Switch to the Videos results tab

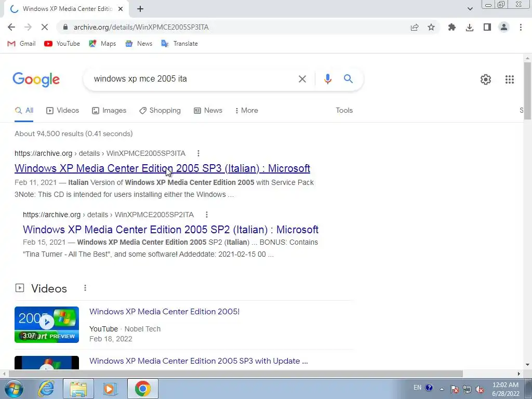point(62,111)
